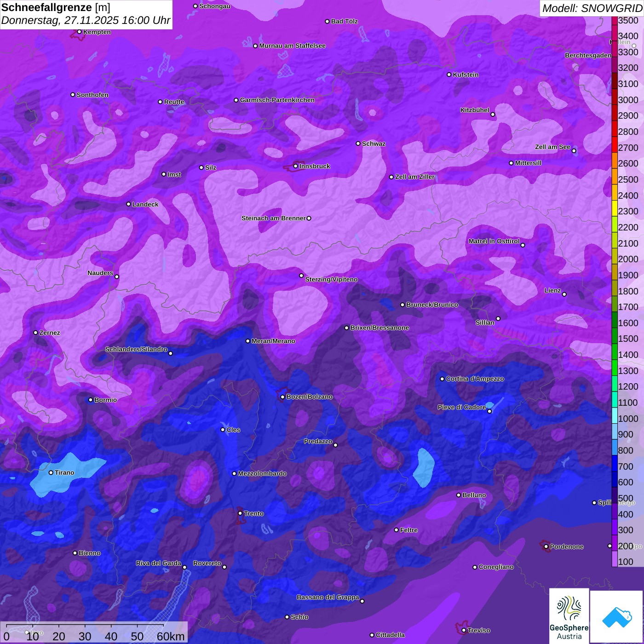Screen dimensions: 644x644
Task: Click the Imst label
Action: (x=174, y=174)
